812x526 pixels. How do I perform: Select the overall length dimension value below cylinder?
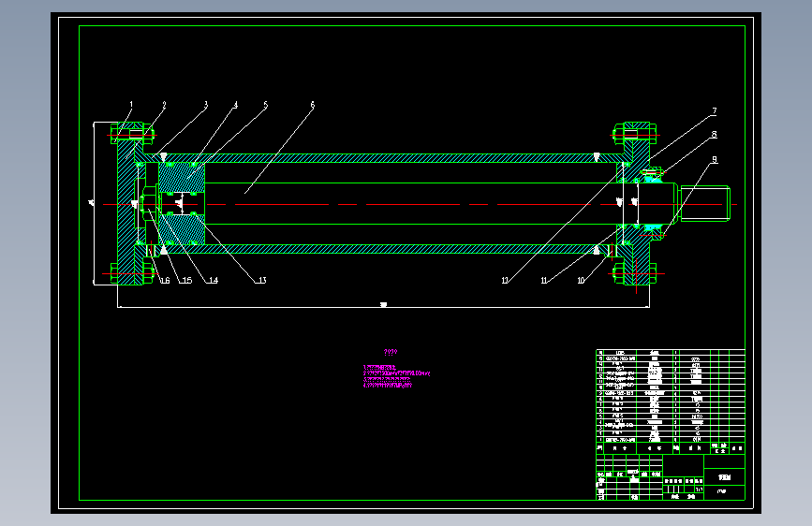(x=383, y=304)
